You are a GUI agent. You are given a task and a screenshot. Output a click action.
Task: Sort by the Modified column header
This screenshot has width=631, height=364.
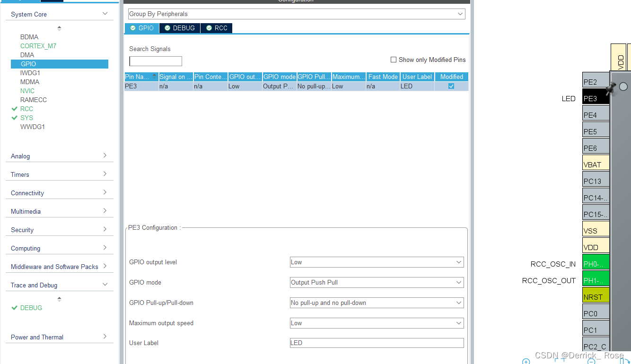pos(452,77)
